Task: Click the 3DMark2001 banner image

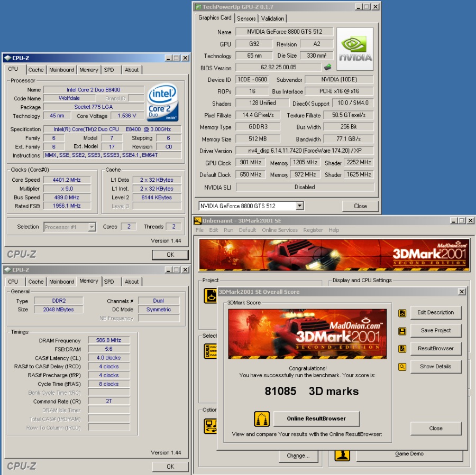Action: point(334,255)
